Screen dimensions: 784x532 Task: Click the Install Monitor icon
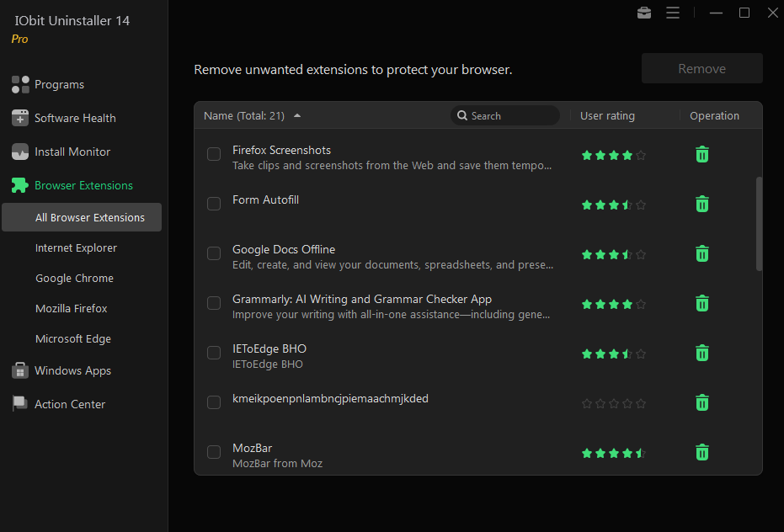pyautogui.click(x=20, y=152)
